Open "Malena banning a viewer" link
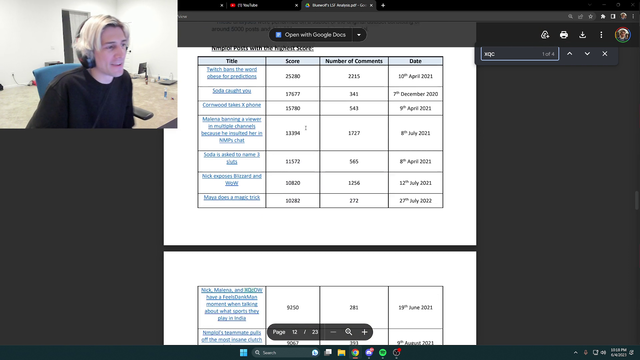This screenshot has height=360, width=640. point(231,130)
